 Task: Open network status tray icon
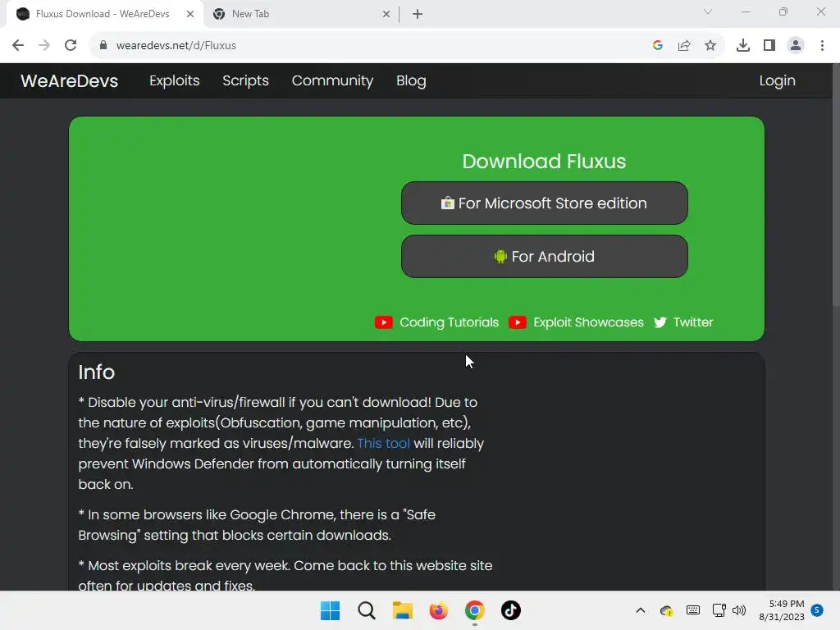[x=719, y=610]
